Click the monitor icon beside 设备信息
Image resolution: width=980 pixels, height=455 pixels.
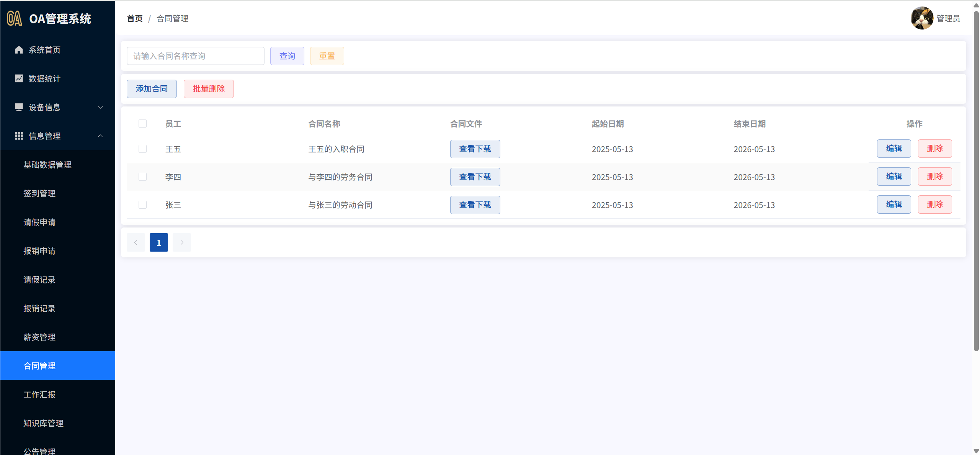click(x=19, y=107)
